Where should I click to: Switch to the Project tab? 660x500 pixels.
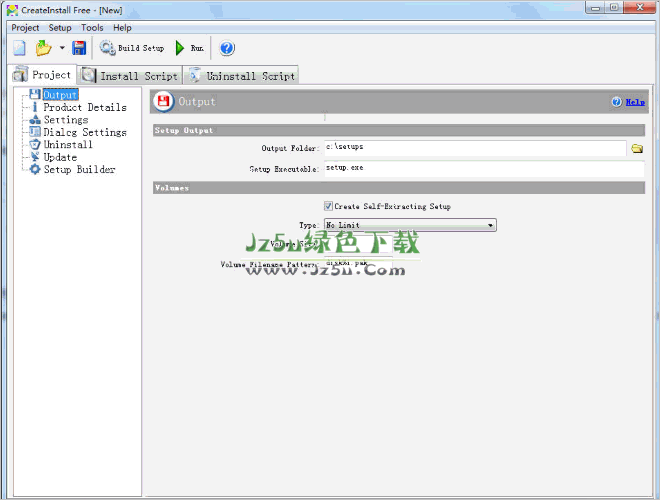[42, 74]
